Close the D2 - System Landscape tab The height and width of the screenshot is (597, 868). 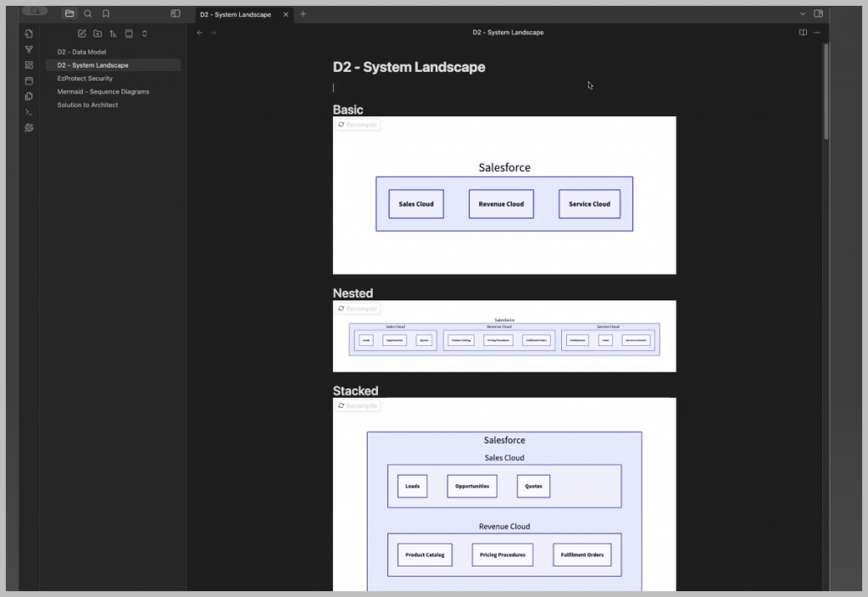coord(286,14)
